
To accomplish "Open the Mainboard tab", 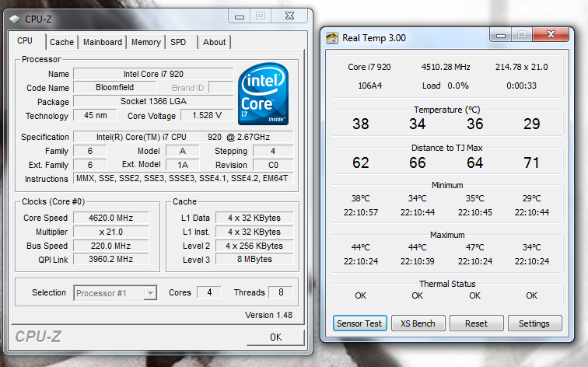I will [103, 42].
